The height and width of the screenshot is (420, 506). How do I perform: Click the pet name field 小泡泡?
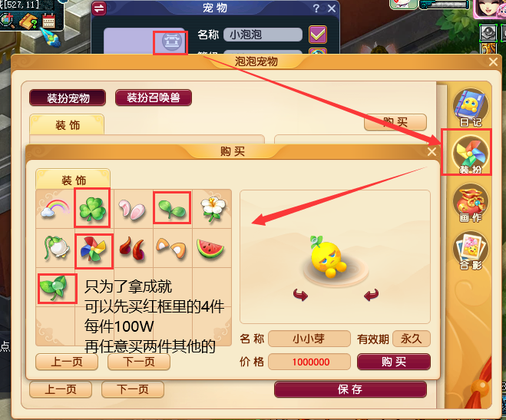tap(263, 35)
